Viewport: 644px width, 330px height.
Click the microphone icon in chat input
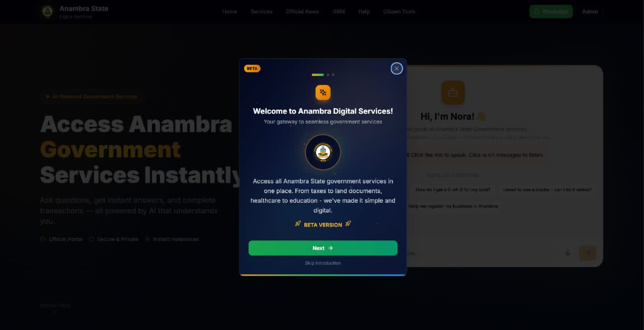(568, 254)
